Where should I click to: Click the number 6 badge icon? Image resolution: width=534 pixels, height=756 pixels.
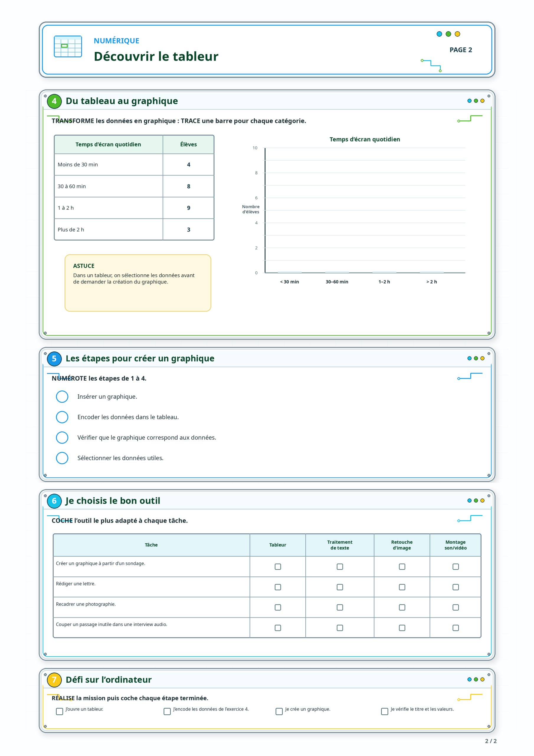click(54, 501)
